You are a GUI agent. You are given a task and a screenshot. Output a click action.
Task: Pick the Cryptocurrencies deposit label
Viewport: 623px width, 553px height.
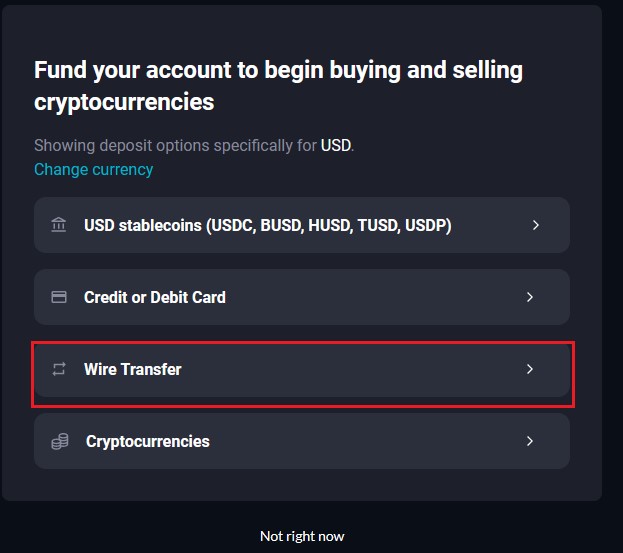point(148,441)
